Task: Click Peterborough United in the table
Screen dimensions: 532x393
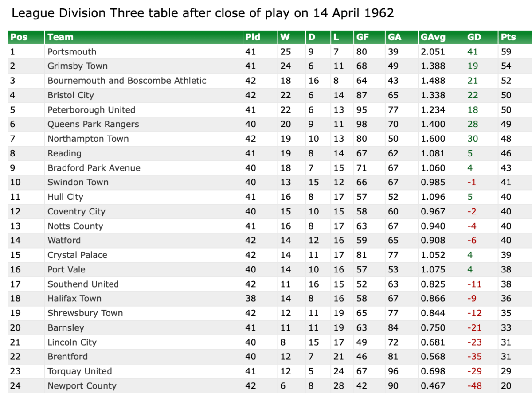Action: 91,110
